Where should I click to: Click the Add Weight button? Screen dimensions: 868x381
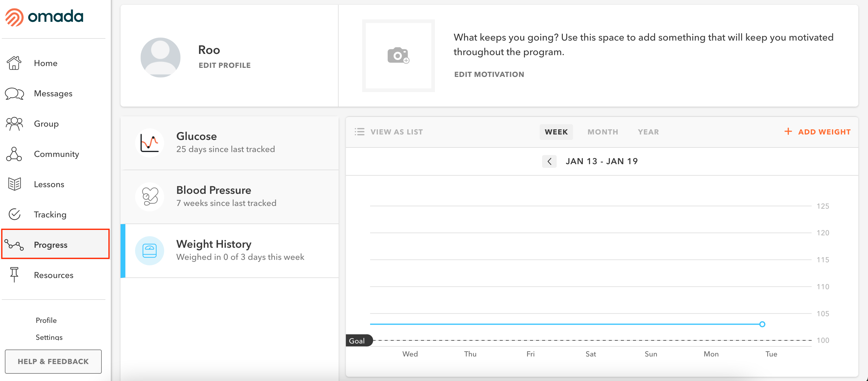click(x=818, y=132)
